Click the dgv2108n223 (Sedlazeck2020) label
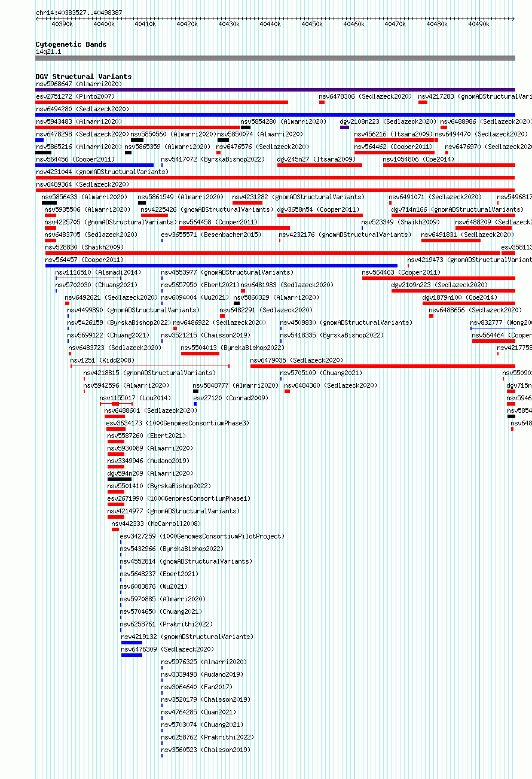The image size is (532, 779). point(388,121)
